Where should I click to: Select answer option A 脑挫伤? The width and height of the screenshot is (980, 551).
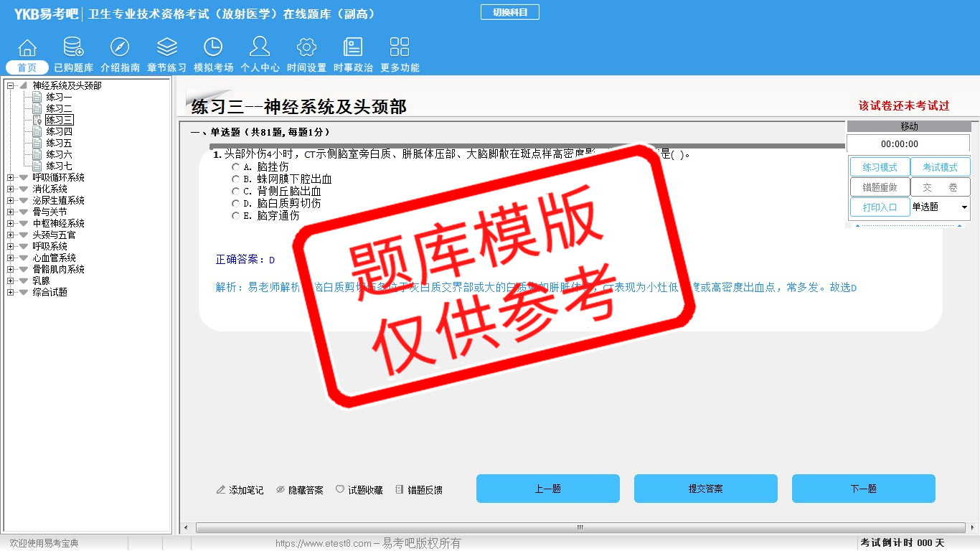point(236,167)
